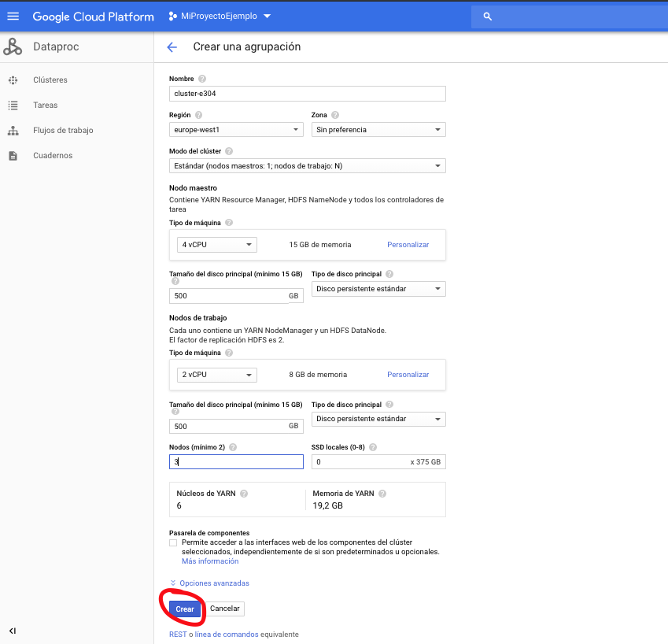
Task: Click Personalizar for the master node
Action: pyautogui.click(x=408, y=245)
